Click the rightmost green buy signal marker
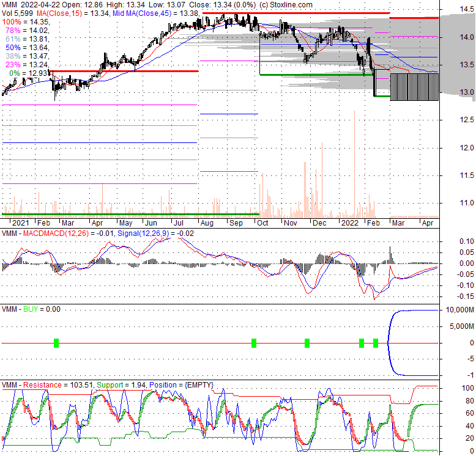The image size is (476, 456). click(376, 343)
